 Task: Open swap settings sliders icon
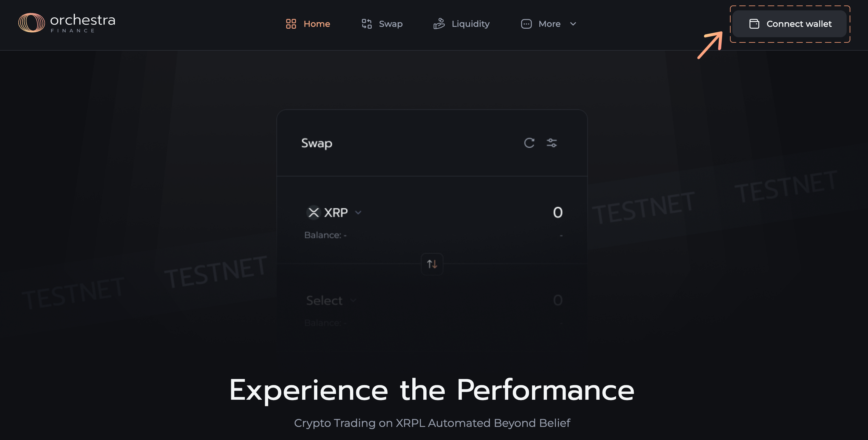click(552, 143)
